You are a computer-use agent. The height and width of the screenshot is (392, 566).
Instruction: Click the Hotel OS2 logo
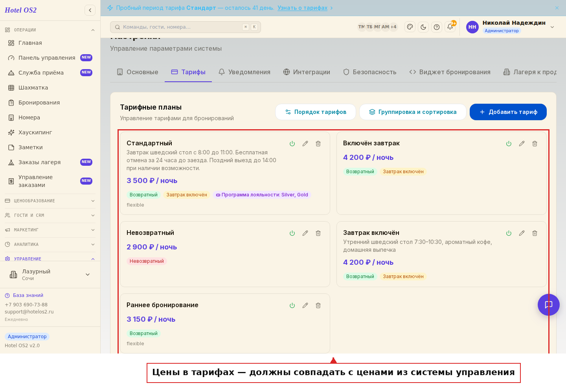pyautogui.click(x=20, y=10)
